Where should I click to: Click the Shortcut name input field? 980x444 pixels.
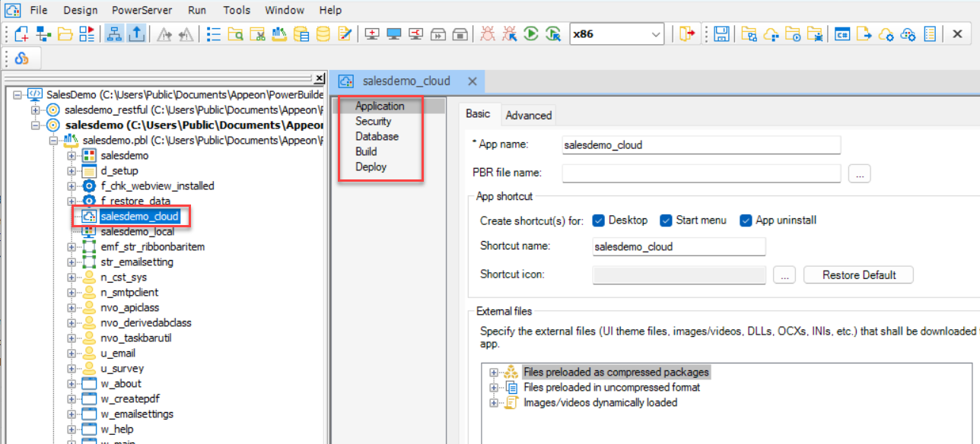pos(679,247)
